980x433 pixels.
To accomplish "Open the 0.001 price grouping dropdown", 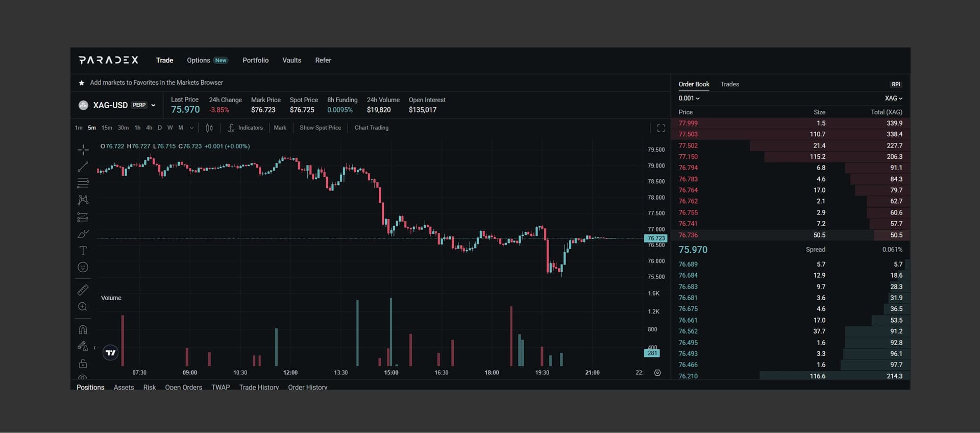I will tap(689, 98).
